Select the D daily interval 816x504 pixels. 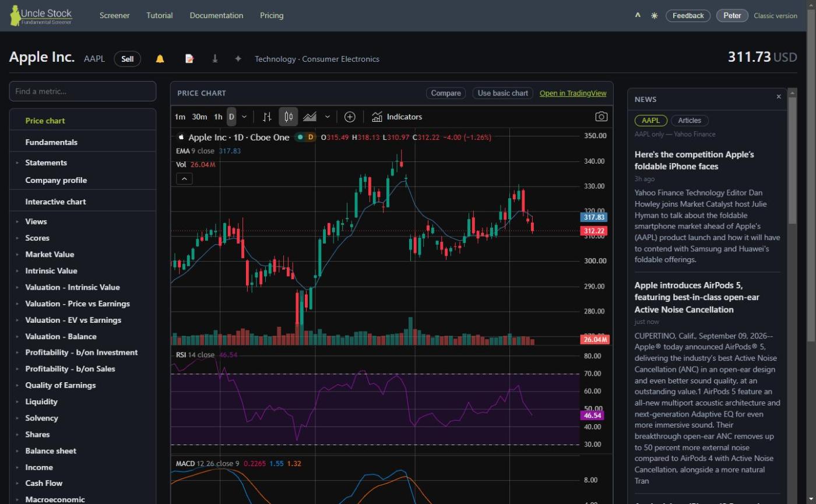tap(231, 117)
